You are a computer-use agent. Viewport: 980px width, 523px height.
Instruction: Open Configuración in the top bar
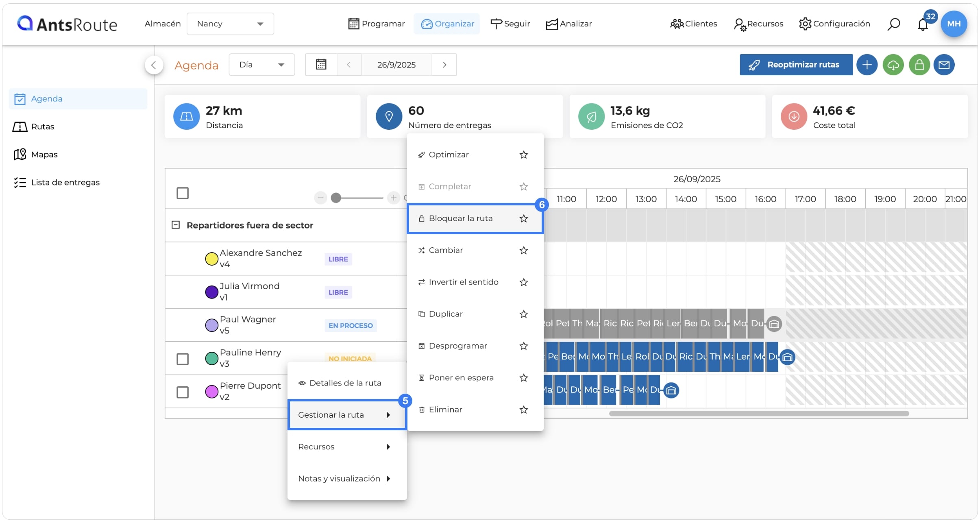coord(834,24)
